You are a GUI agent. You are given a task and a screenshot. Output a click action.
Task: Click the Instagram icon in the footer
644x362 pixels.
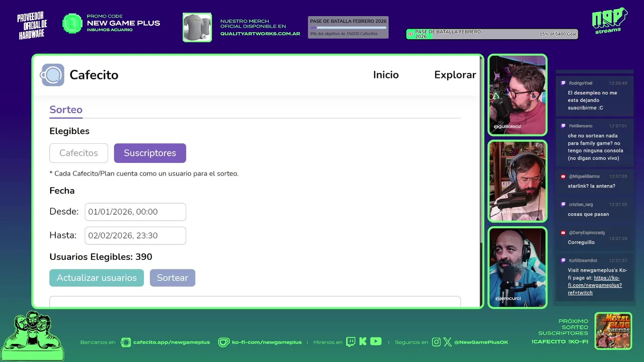tap(436, 342)
